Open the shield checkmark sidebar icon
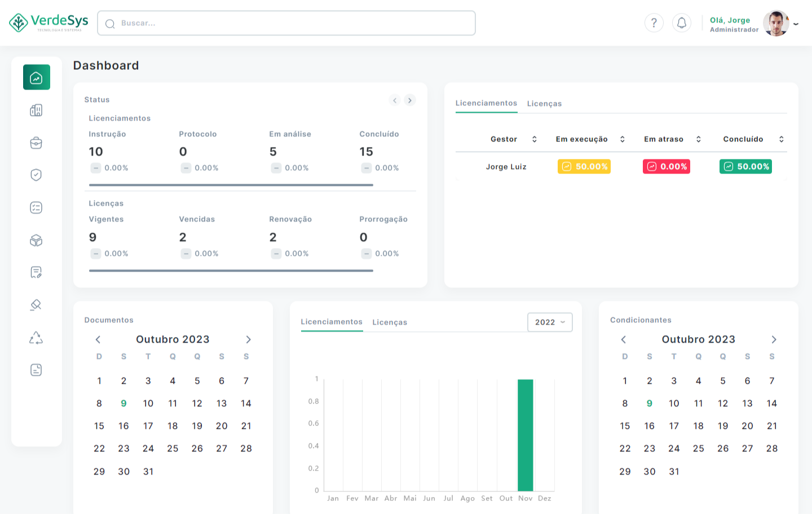This screenshot has height=514, width=812. [36, 175]
